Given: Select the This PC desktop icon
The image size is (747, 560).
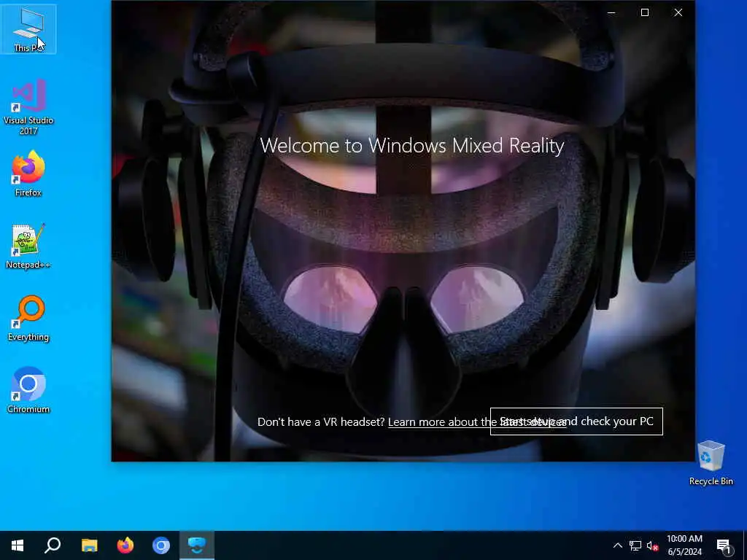Looking at the screenshot, I should pyautogui.click(x=28, y=29).
